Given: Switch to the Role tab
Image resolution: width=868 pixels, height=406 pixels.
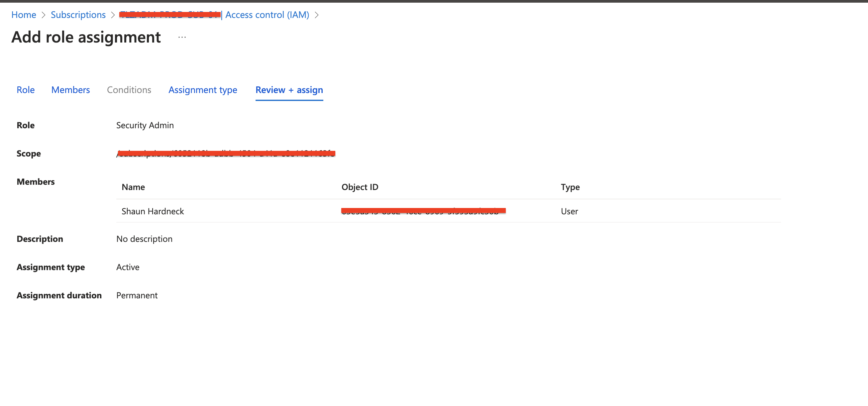Looking at the screenshot, I should click(x=26, y=90).
